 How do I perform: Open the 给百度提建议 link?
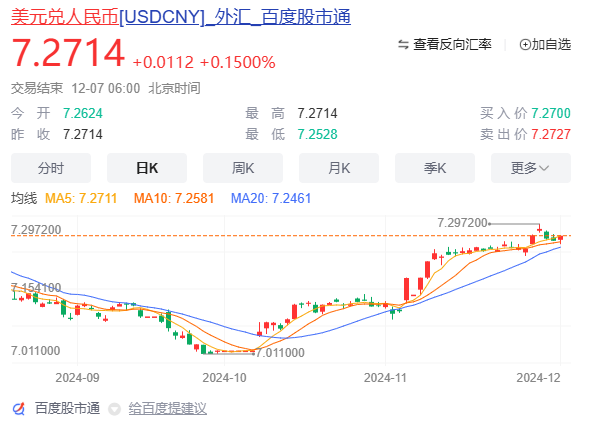coord(168,409)
